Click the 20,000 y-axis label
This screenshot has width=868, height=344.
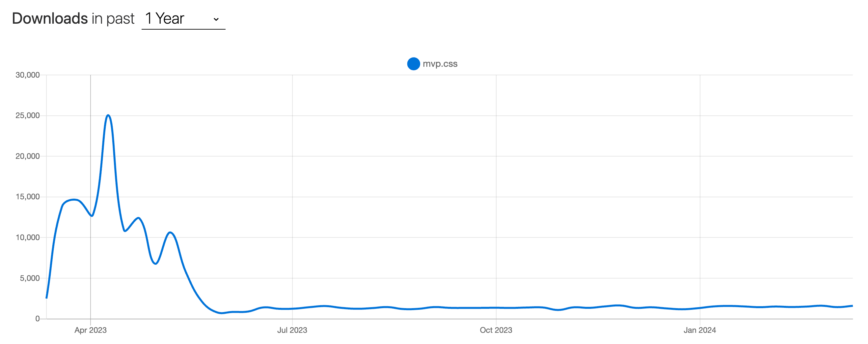pos(28,156)
